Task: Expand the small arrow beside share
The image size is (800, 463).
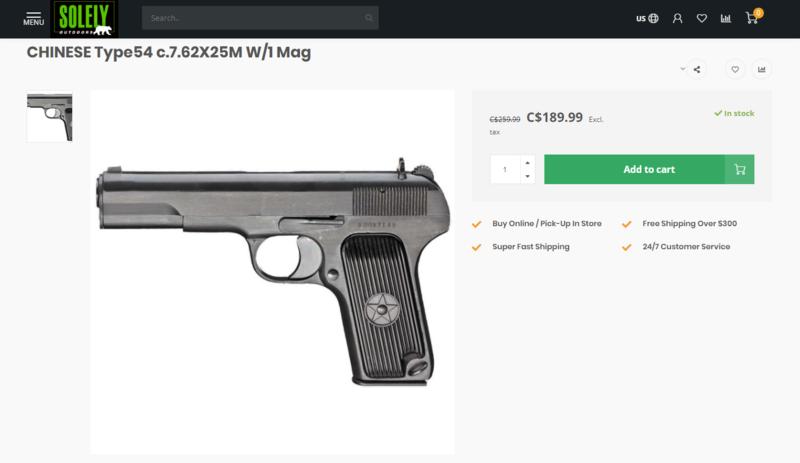Action: [x=683, y=69]
